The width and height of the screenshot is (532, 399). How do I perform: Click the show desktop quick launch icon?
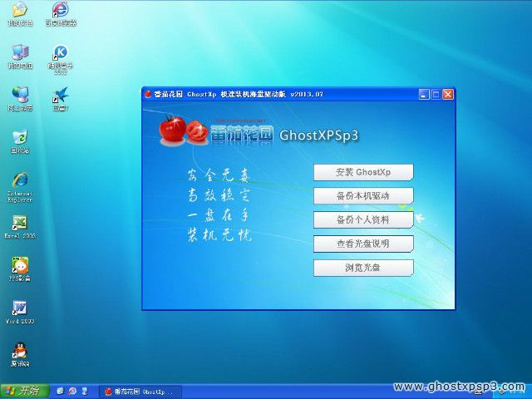[x=85, y=392]
